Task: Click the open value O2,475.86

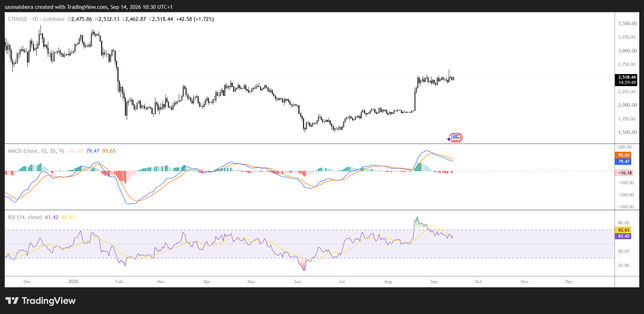Action: [x=80, y=19]
